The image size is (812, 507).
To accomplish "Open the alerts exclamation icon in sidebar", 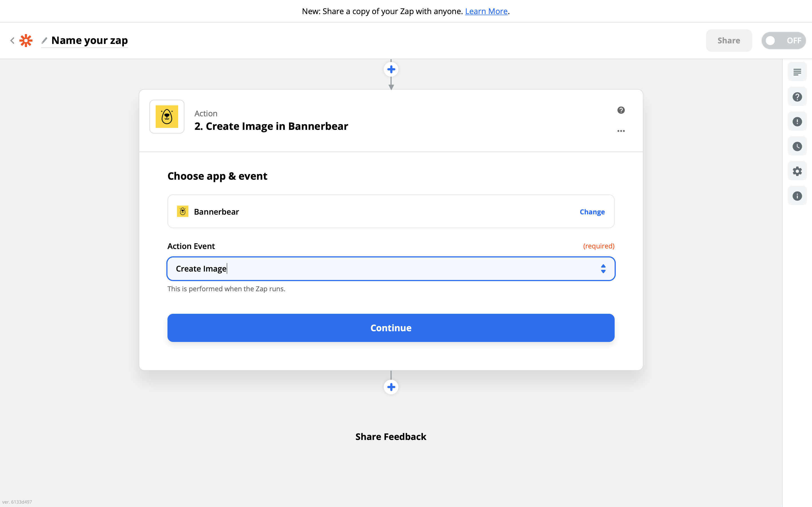I will point(797,121).
